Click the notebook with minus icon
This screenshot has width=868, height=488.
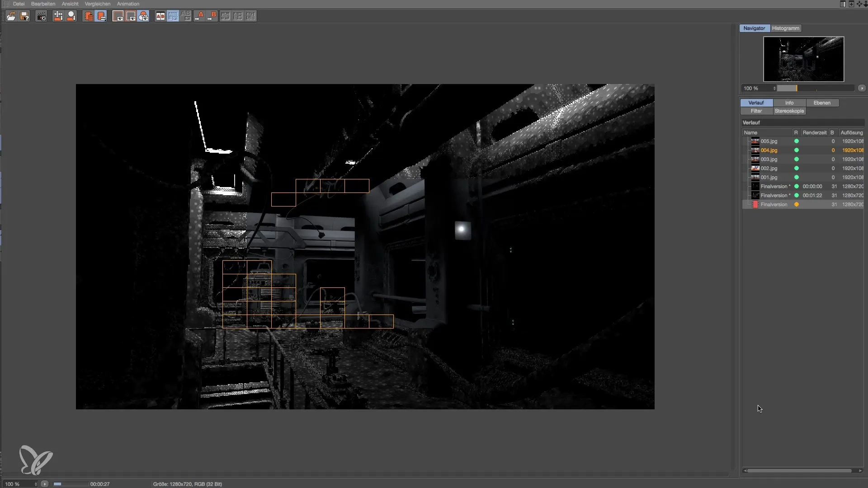pos(101,16)
